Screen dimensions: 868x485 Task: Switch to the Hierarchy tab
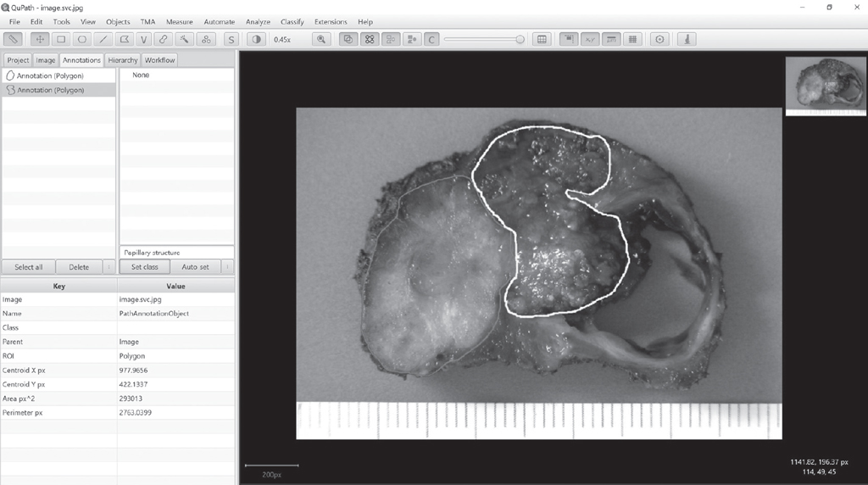click(x=123, y=60)
